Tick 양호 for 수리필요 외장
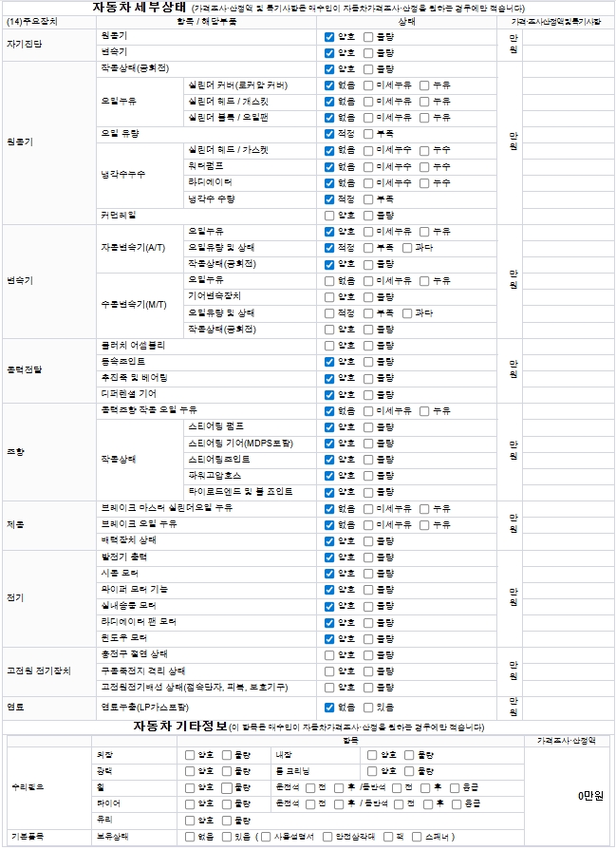The height and width of the screenshot is (850, 616). pyautogui.click(x=190, y=755)
